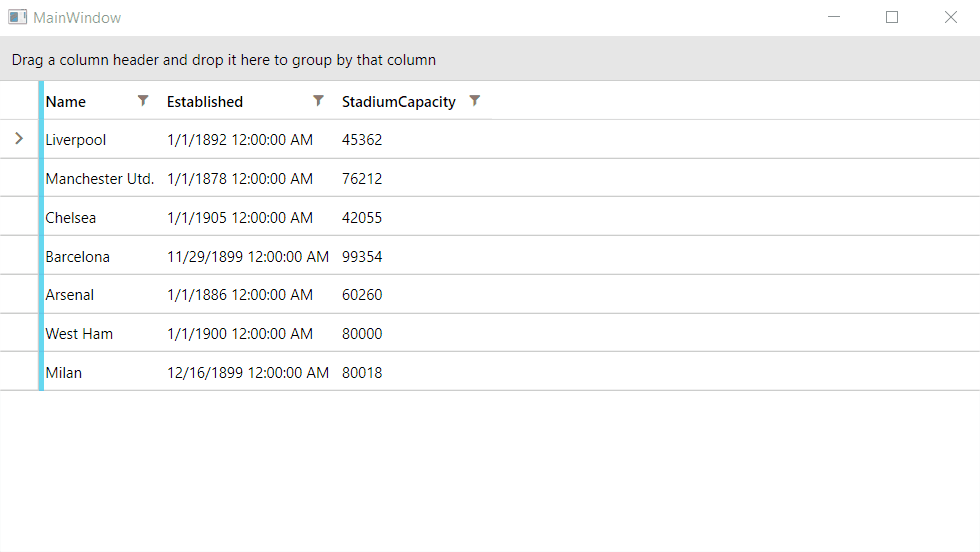Screen dimensions: 980x552
Task: Close the MainWindow window
Action: (951, 17)
